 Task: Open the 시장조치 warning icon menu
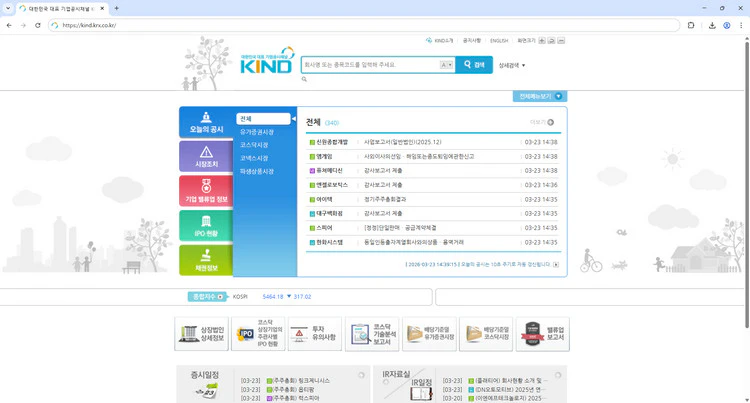(206, 156)
